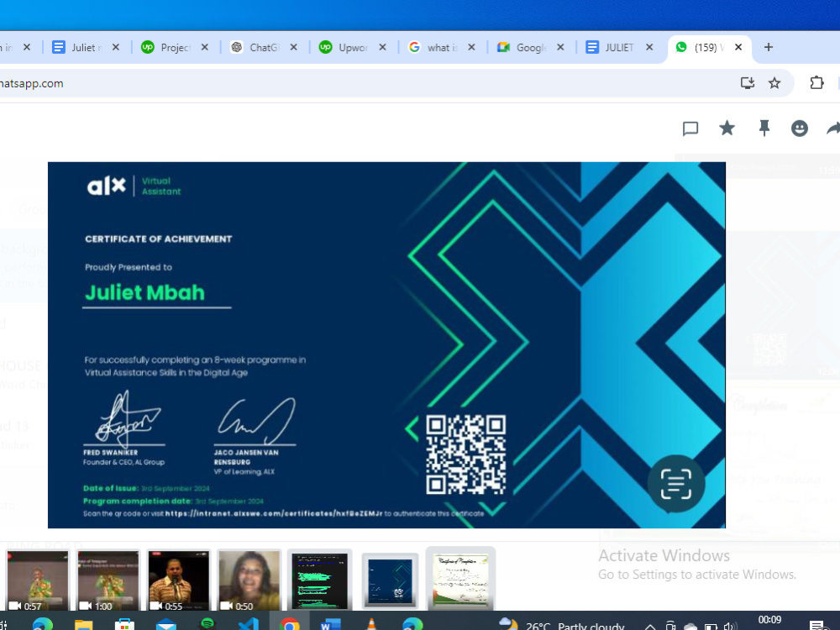Click the scan text button on certificate

click(x=676, y=483)
